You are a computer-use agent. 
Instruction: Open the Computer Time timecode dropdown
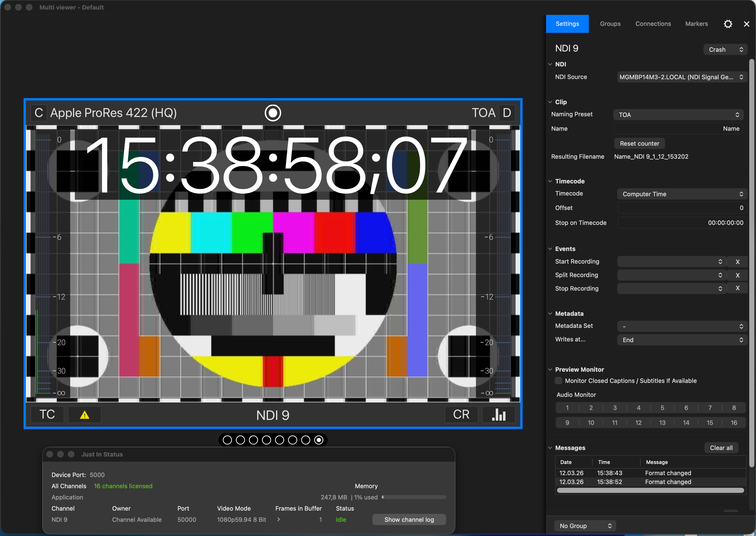coord(682,194)
